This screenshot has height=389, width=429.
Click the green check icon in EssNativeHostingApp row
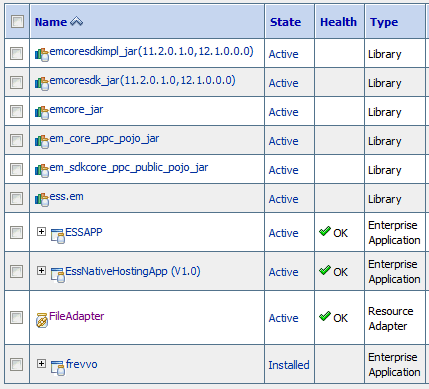pyautogui.click(x=325, y=270)
